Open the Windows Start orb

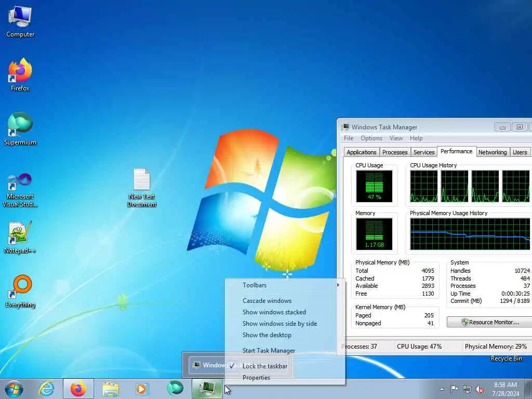[x=14, y=389]
